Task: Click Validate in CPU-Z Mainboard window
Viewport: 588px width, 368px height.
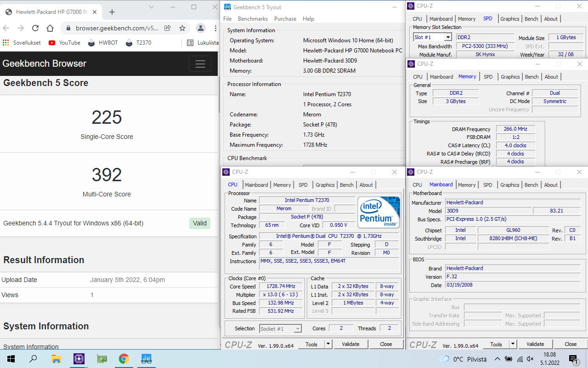Action: coord(535,344)
